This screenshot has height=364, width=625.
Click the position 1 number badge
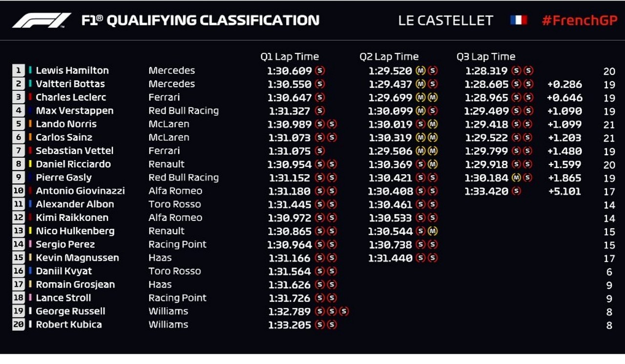(x=19, y=70)
